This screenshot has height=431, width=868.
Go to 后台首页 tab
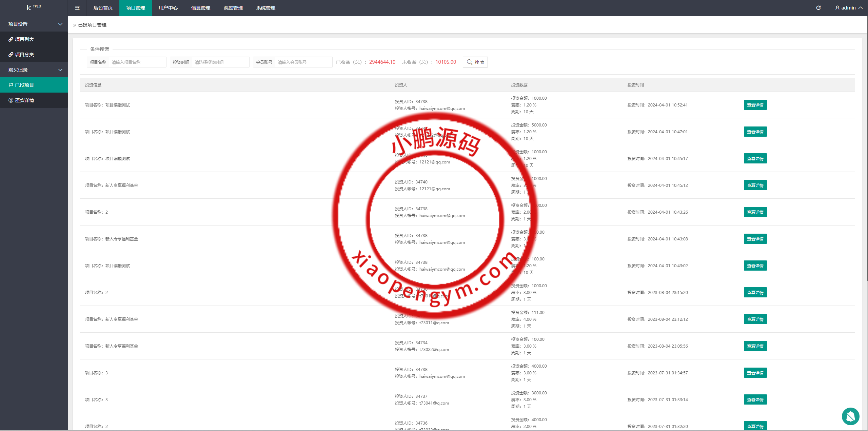[x=103, y=8]
